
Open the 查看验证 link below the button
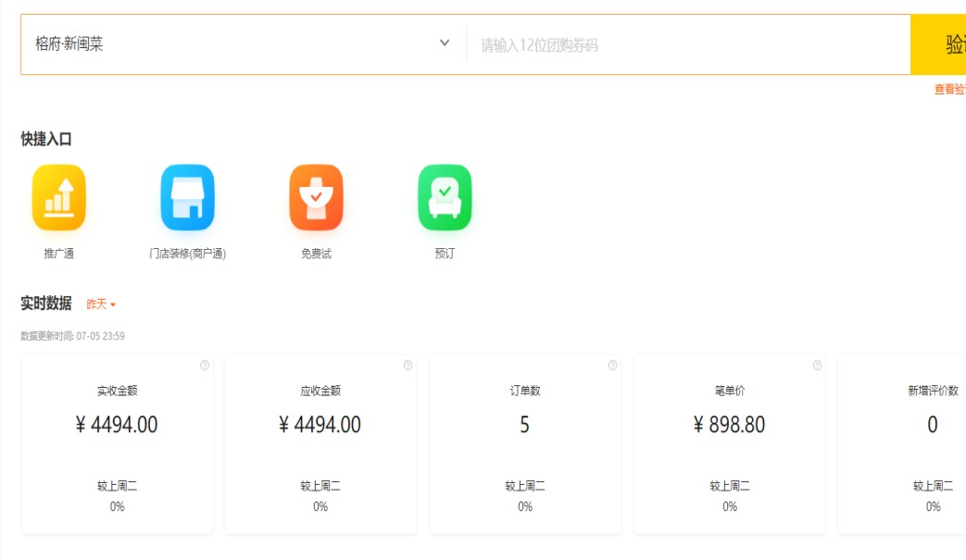tap(949, 90)
